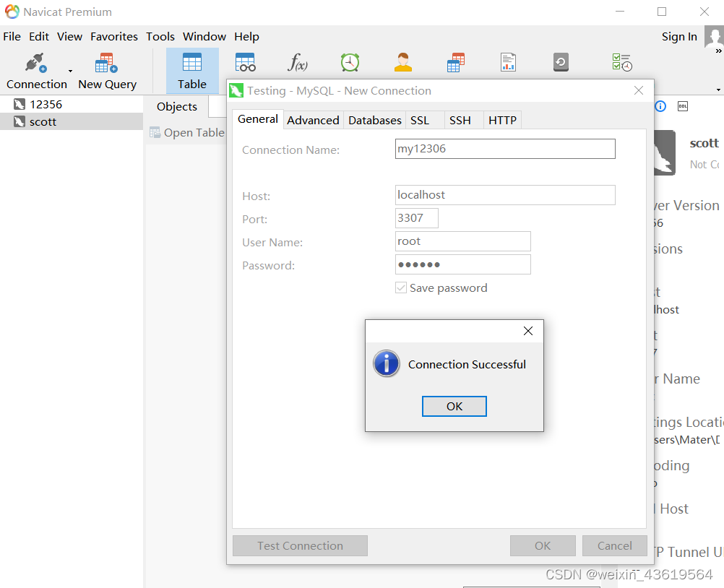This screenshot has height=588, width=724.
Task: Switch to the Advanced tab
Action: tap(313, 120)
